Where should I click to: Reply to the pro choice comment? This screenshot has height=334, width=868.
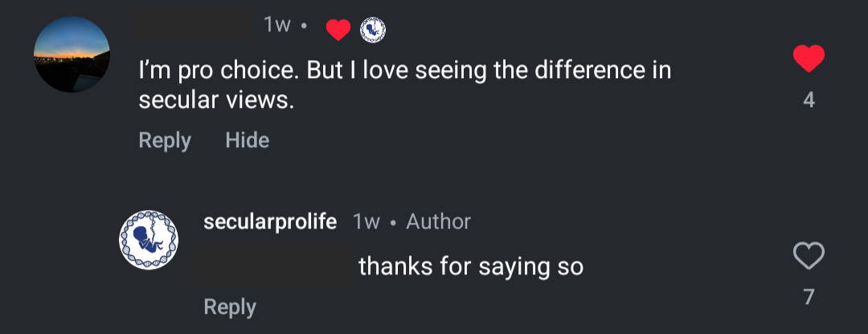pos(165,140)
